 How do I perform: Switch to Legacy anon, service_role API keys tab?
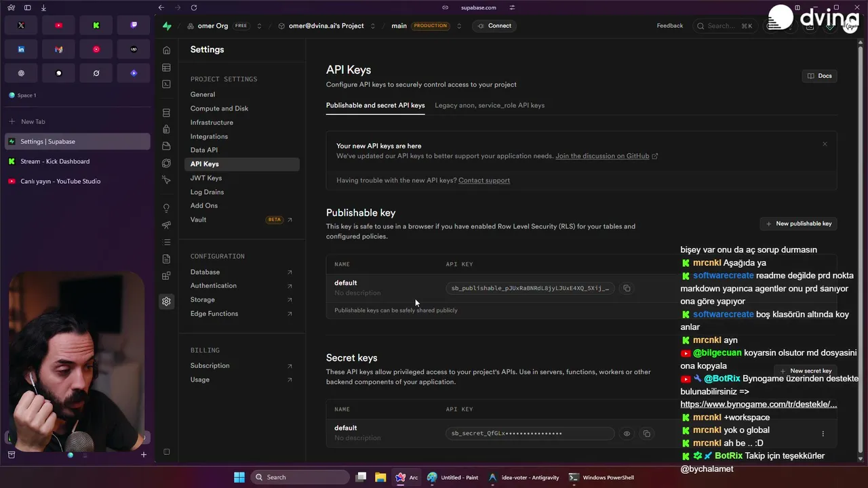[x=490, y=105]
